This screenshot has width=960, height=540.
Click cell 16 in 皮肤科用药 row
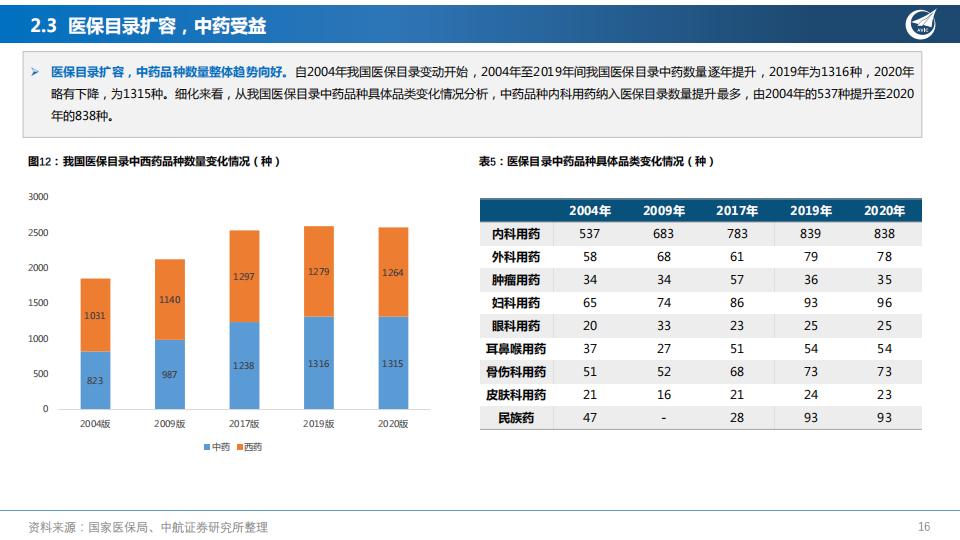tap(664, 395)
